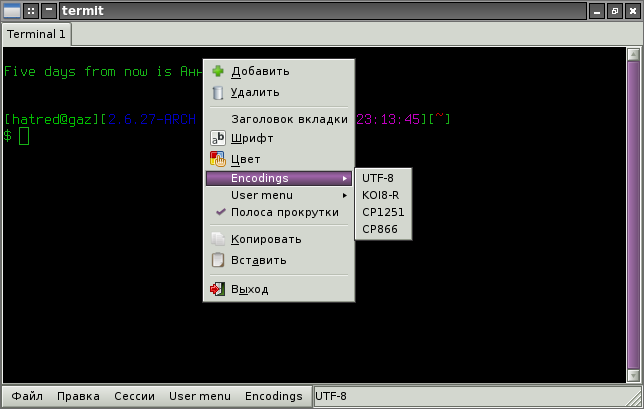Viewport: 644px width, 409px height.
Task: Open the Сессии menu
Action: (x=134, y=396)
